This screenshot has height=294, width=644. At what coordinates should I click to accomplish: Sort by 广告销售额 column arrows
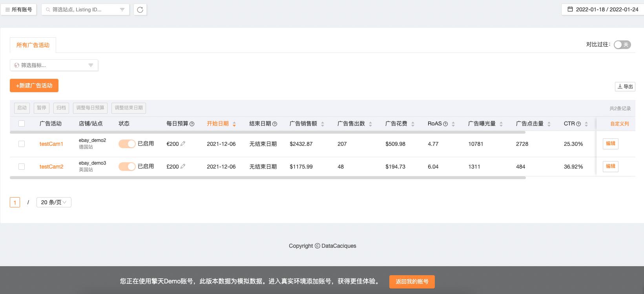(x=323, y=124)
